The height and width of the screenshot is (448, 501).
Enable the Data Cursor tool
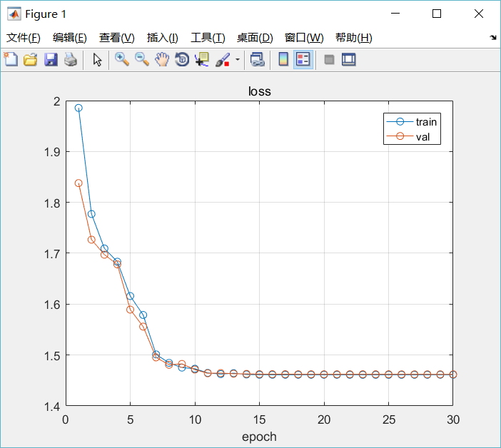click(202, 59)
